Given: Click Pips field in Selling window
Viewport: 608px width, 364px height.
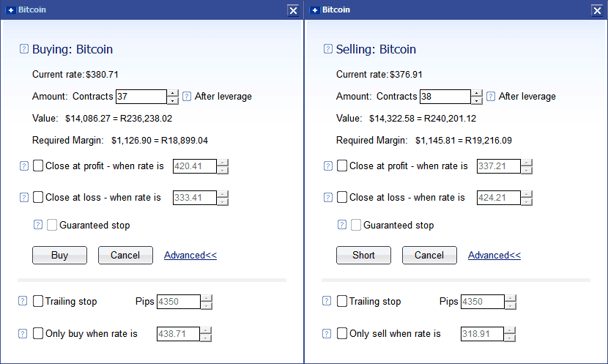Looking at the screenshot, I should (483, 302).
